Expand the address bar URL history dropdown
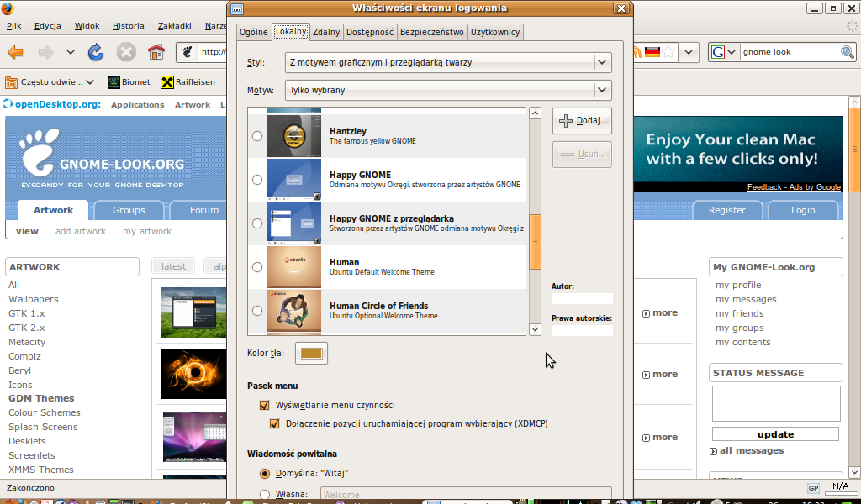The height and width of the screenshot is (504, 861). click(x=689, y=52)
